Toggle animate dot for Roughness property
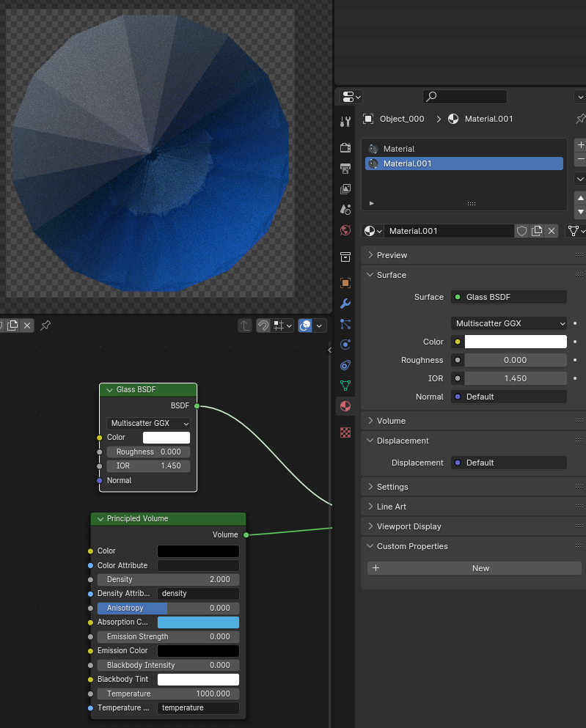 [x=575, y=360]
